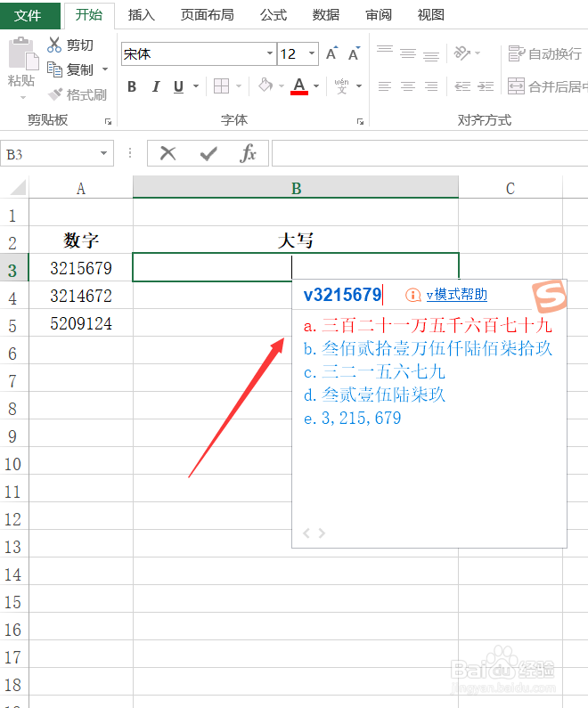Click the Cut scissors icon
The width and height of the screenshot is (588, 708).
(x=54, y=45)
